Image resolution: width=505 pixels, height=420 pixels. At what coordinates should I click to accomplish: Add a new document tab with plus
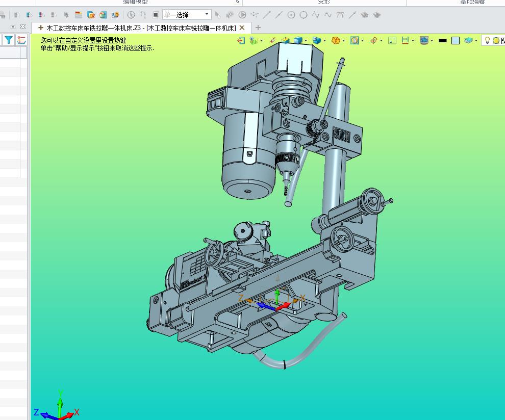258,28
